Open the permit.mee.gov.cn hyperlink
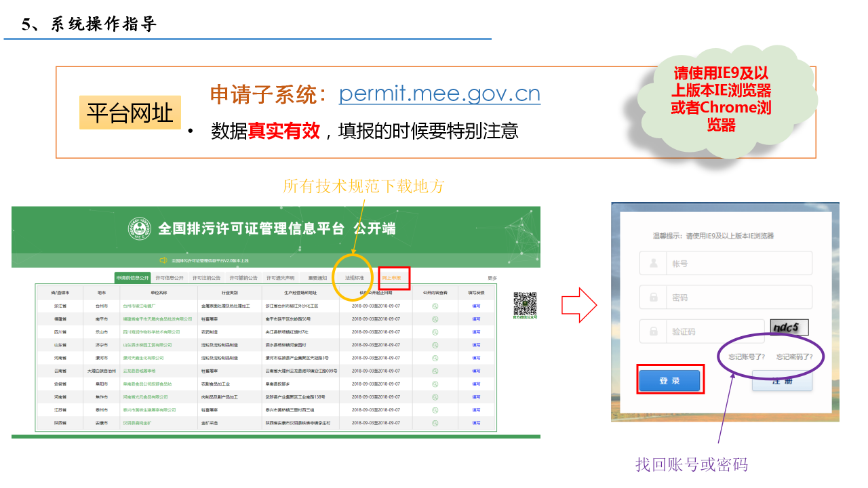868x488 pixels. [439, 94]
